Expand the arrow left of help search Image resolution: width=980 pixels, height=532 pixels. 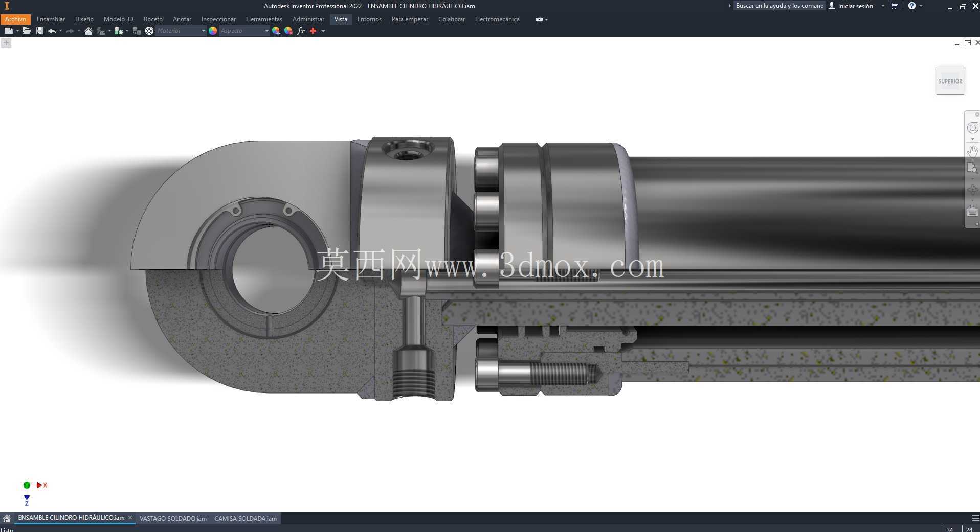coord(729,6)
